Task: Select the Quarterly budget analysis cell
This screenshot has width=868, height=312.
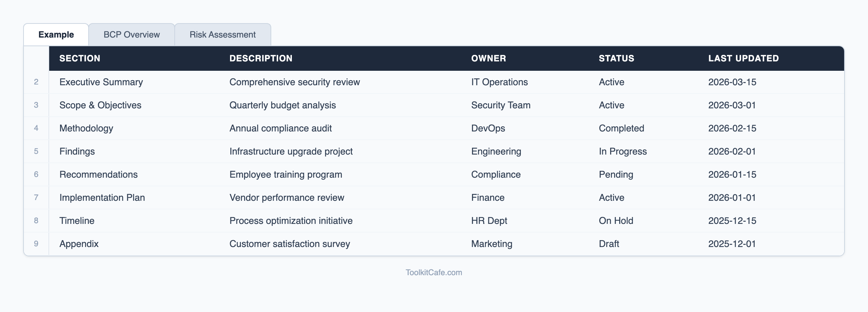Action: pos(282,105)
